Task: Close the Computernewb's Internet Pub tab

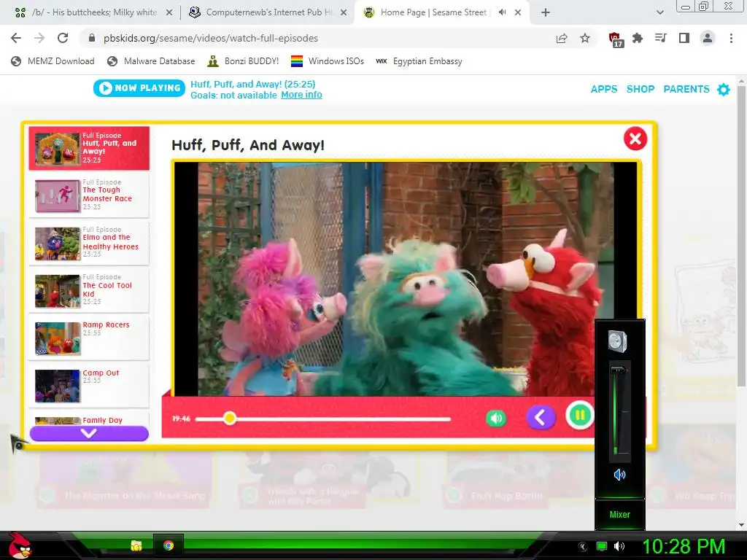Action: (344, 13)
